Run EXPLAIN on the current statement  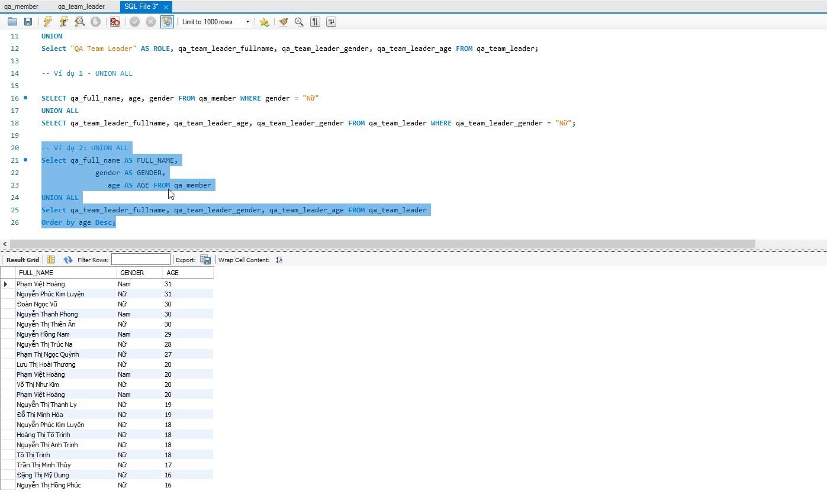(79, 22)
